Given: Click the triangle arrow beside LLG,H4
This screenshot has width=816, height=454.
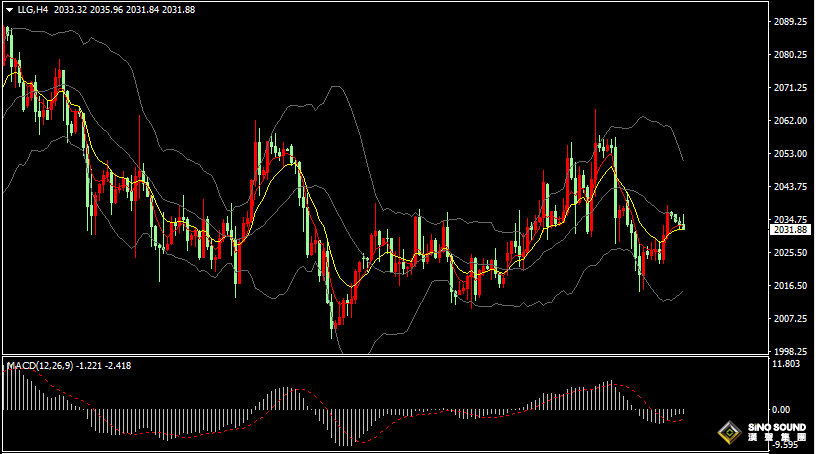Looking at the screenshot, I should pyautogui.click(x=9, y=9).
